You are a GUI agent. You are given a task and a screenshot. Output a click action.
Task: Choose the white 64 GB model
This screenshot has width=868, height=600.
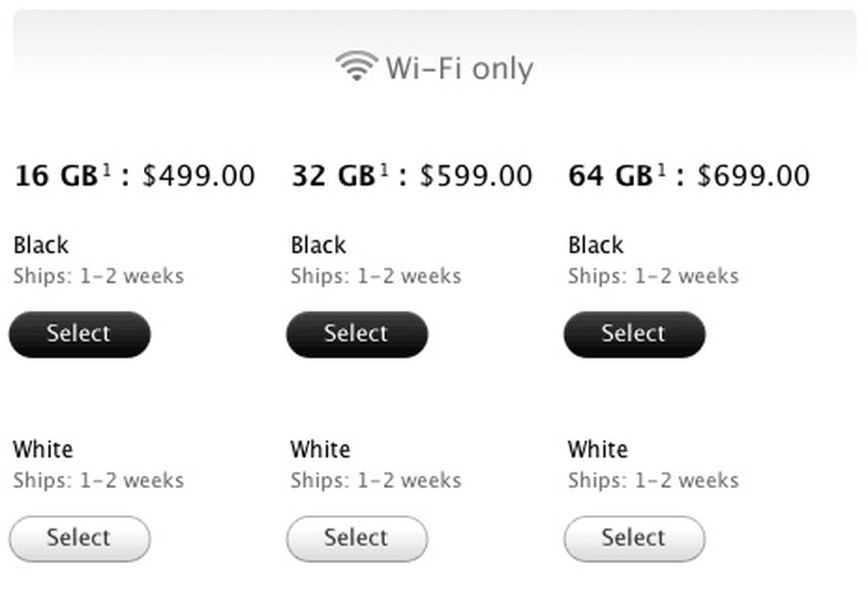[x=634, y=538]
